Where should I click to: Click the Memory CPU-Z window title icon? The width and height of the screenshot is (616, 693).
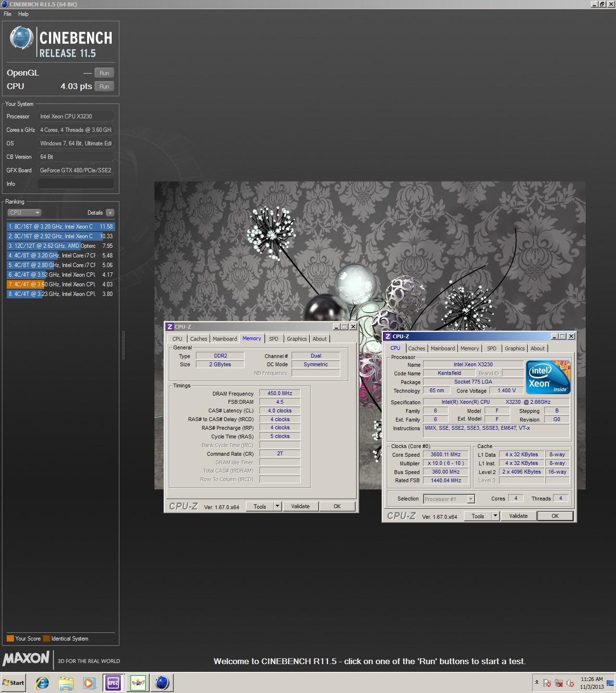tap(169, 327)
